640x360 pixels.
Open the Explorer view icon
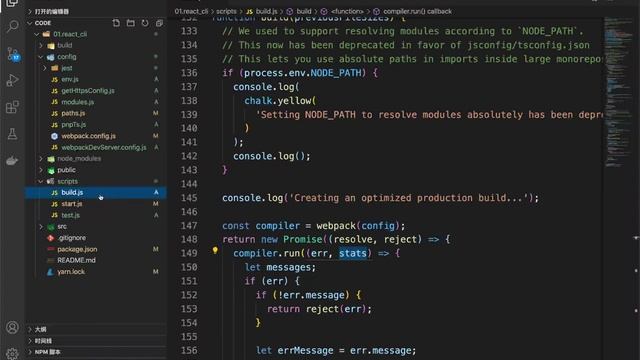coord(12,3)
